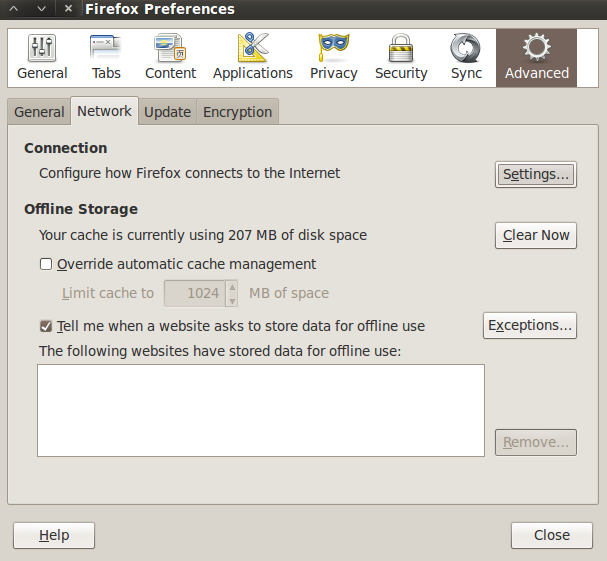Open Help for preferences
607x561 pixels.
pyautogui.click(x=54, y=535)
